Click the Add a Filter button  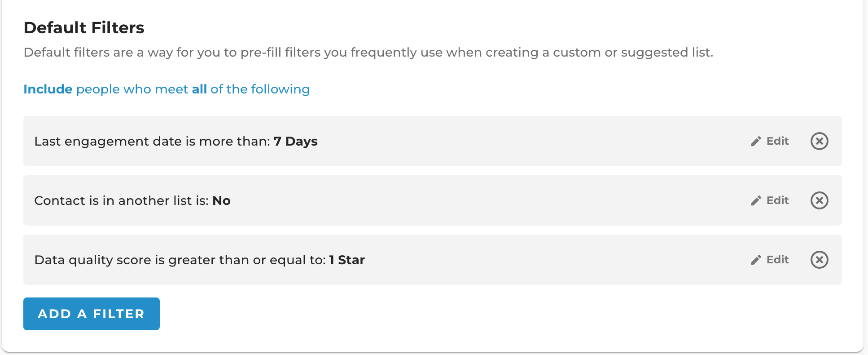[92, 314]
